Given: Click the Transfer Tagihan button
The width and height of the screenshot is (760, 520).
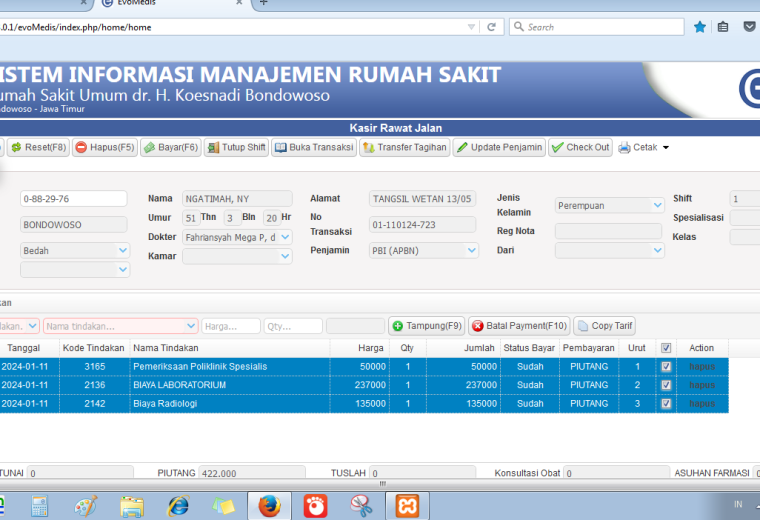Looking at the screenshot, I should click(405, 147).
